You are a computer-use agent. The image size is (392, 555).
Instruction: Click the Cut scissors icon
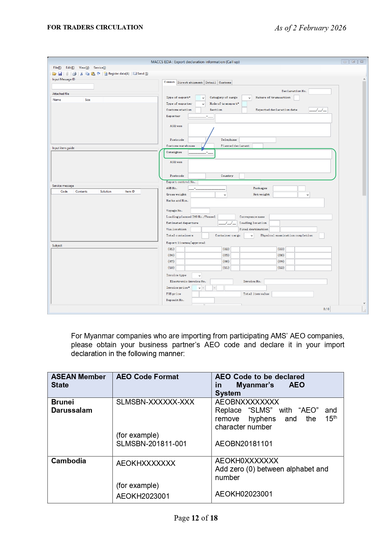(x=81, y=74)
